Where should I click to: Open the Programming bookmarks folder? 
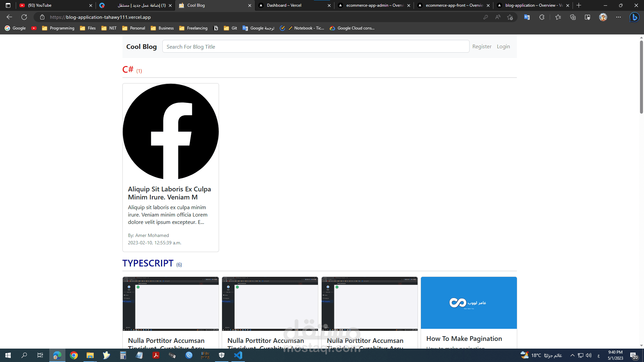click(58, 28)
